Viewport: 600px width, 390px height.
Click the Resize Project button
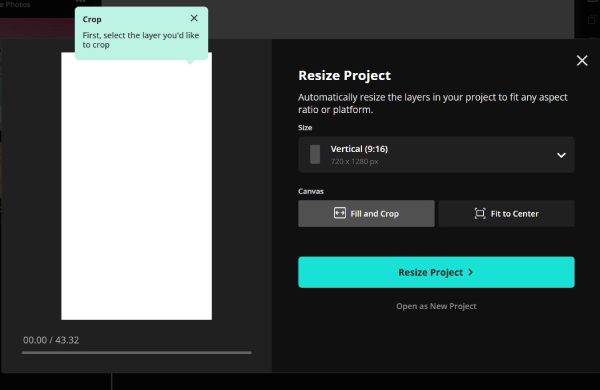click(x=436, y=272)
